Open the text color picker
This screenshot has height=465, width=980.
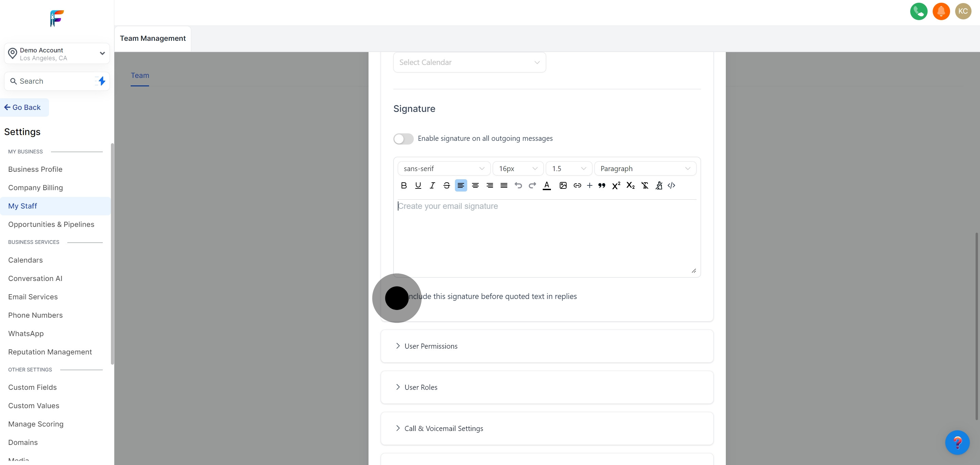click(546, 185)
